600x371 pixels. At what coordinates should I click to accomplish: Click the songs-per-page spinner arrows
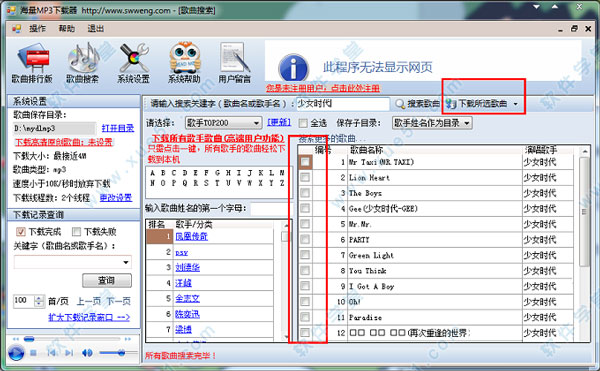pos(39,301)
